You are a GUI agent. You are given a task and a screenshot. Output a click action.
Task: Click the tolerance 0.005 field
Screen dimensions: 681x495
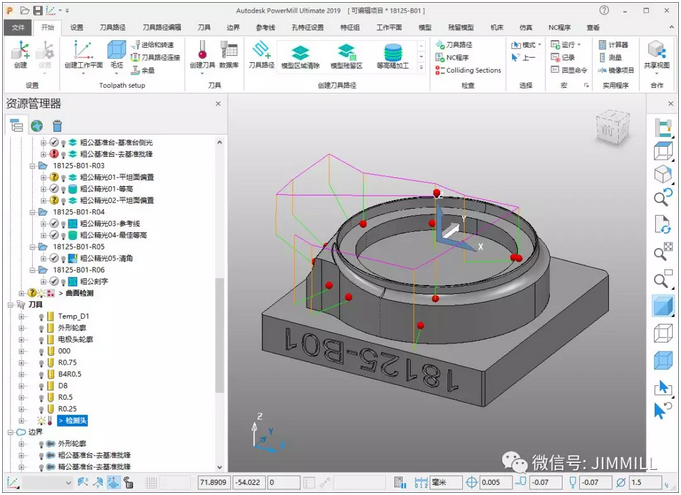pyautogui.click(x=496, y=482)
